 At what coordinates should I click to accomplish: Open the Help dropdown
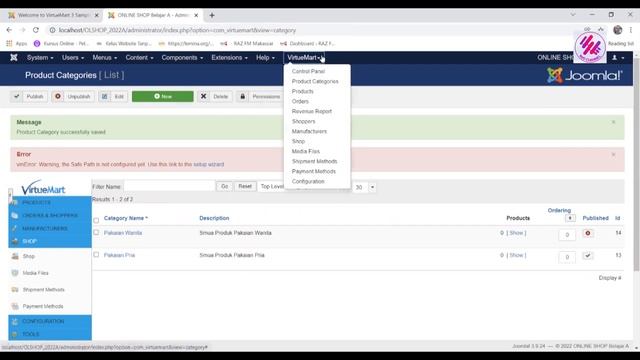coord(265,58)
